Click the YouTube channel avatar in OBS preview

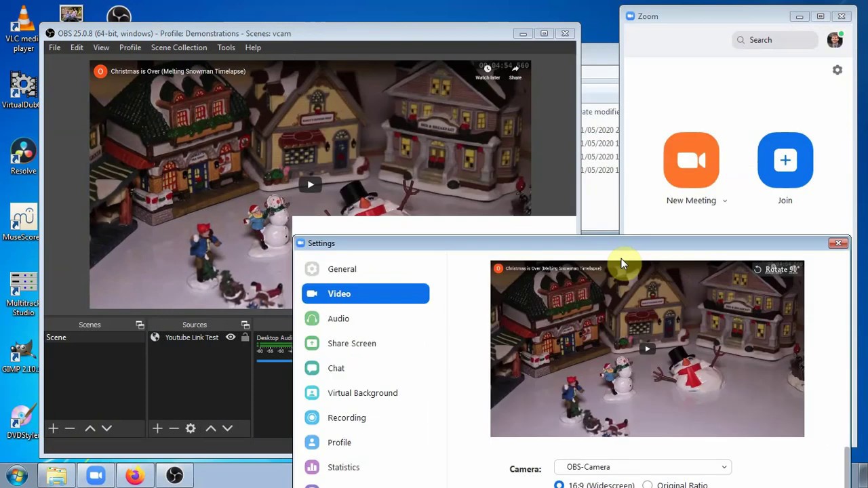pyautogui.click(x=100, y=71)
